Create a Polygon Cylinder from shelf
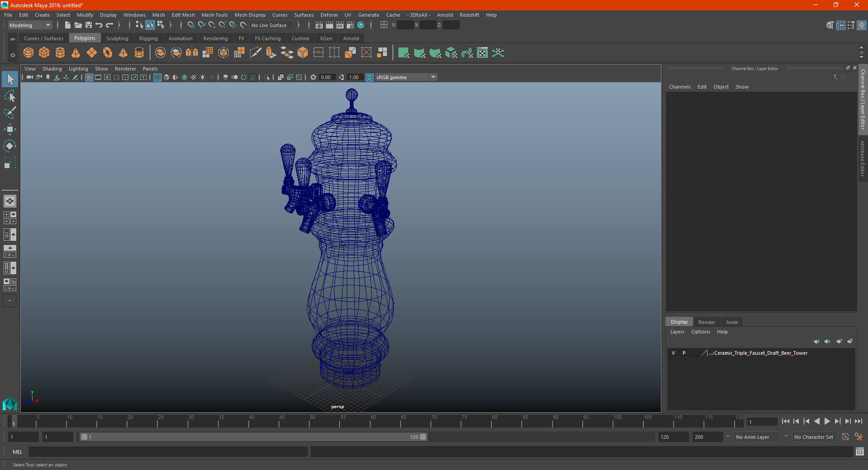This screenshot has width=868, height=470. pyautogui.click(x=60, y=53)
